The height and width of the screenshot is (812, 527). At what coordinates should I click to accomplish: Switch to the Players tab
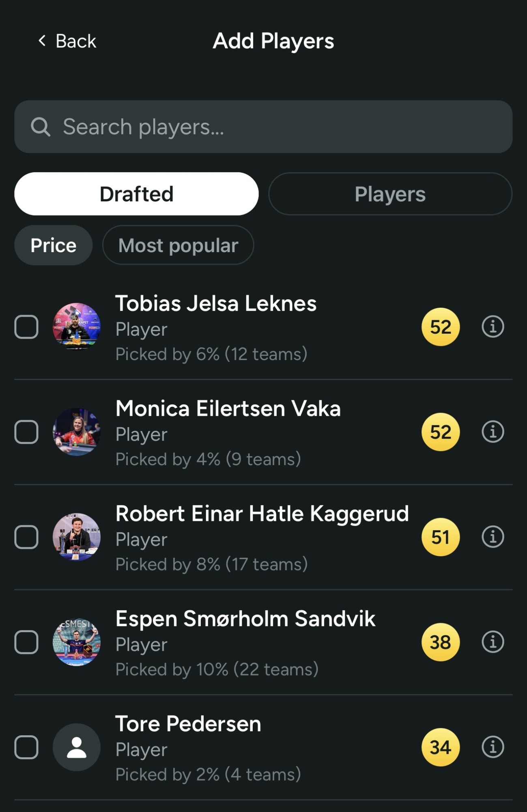click(390, 194)
